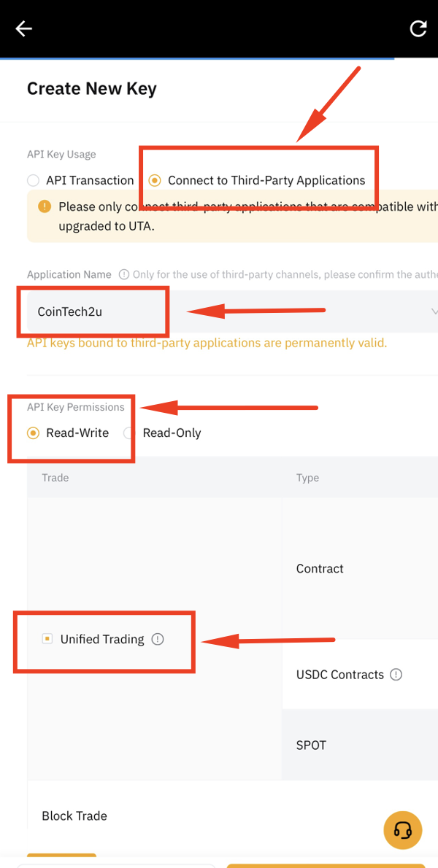
Task: Click the Type column header
Action: 307,478
